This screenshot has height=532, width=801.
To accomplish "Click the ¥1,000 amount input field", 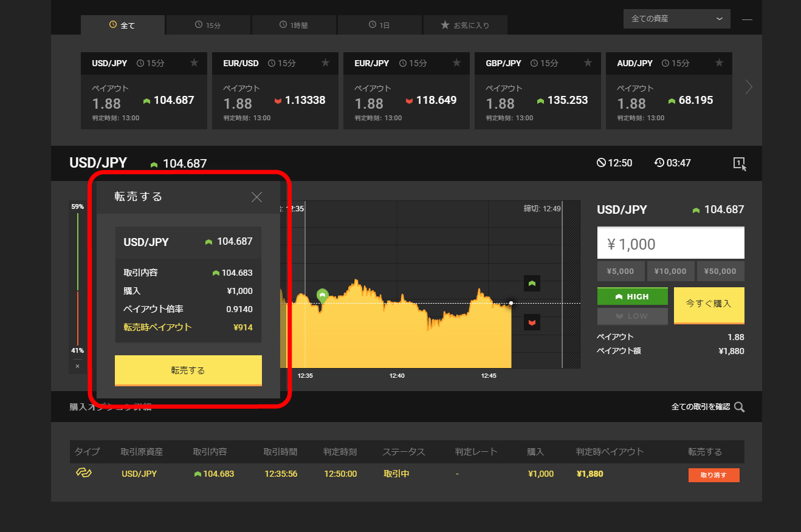I will tap(671, 244).
